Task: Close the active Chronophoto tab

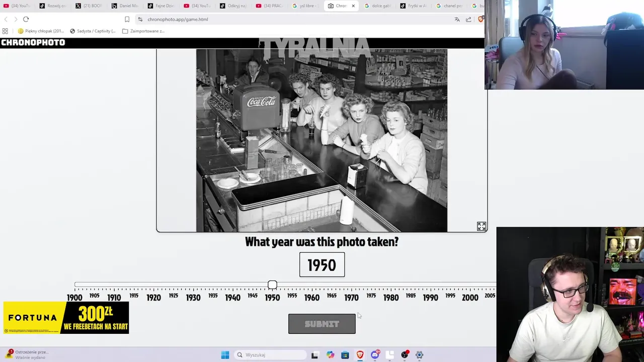Action: (353, 6)
